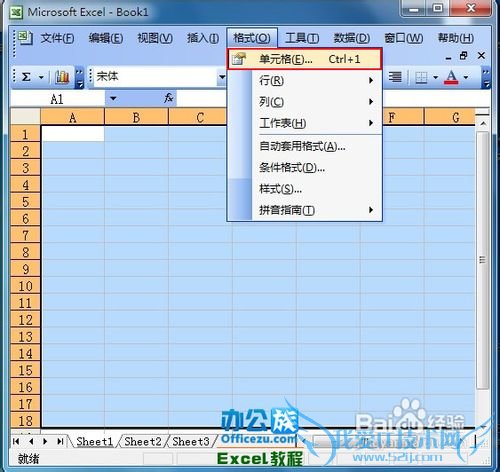Viewport: 500px width, 472px height.
Task: Click the AutoSum sigma icon
Action: pyautogui.click(x=26, y=77)
